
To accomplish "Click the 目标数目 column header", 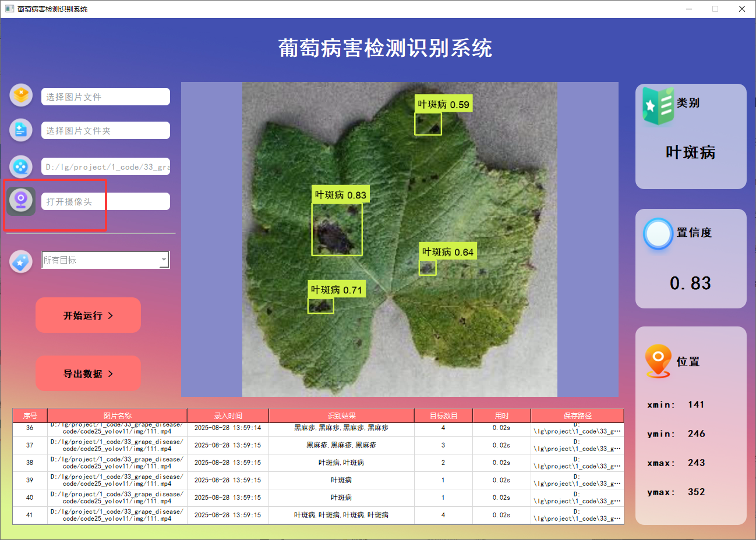I will [443, 415].
